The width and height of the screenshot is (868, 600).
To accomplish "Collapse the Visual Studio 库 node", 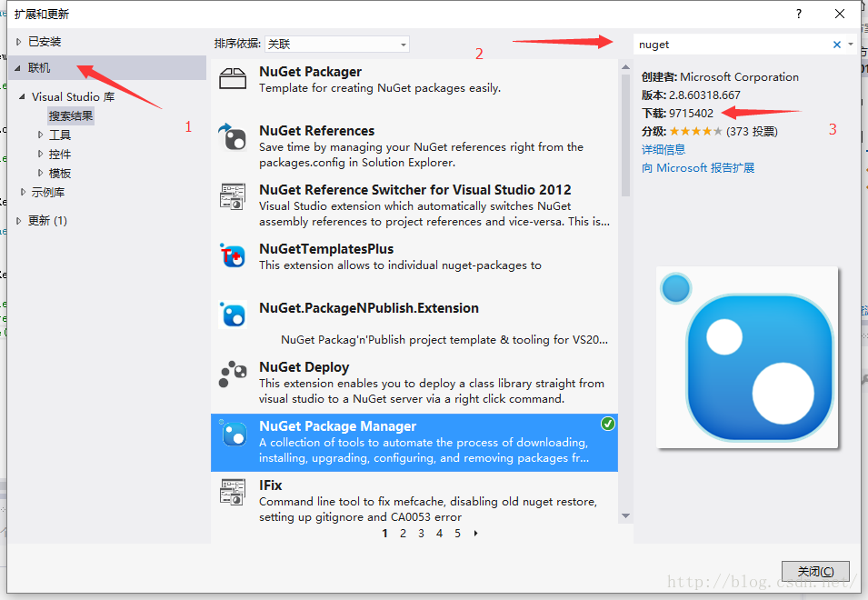I will pyautogui.click(x=22, y=97).
